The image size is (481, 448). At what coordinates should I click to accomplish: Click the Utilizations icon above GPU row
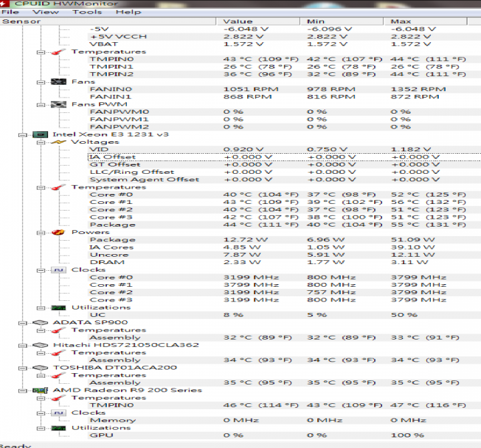(58, 428)
